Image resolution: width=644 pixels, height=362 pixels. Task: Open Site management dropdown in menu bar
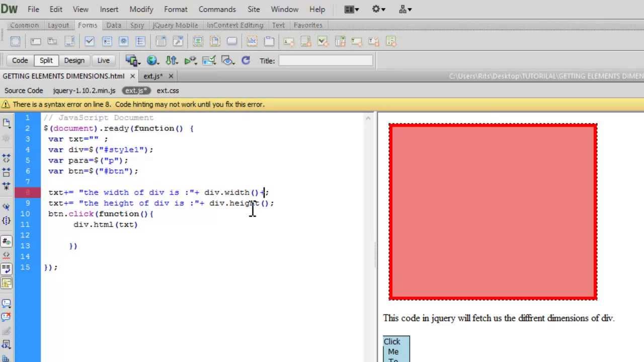(405, 9)
